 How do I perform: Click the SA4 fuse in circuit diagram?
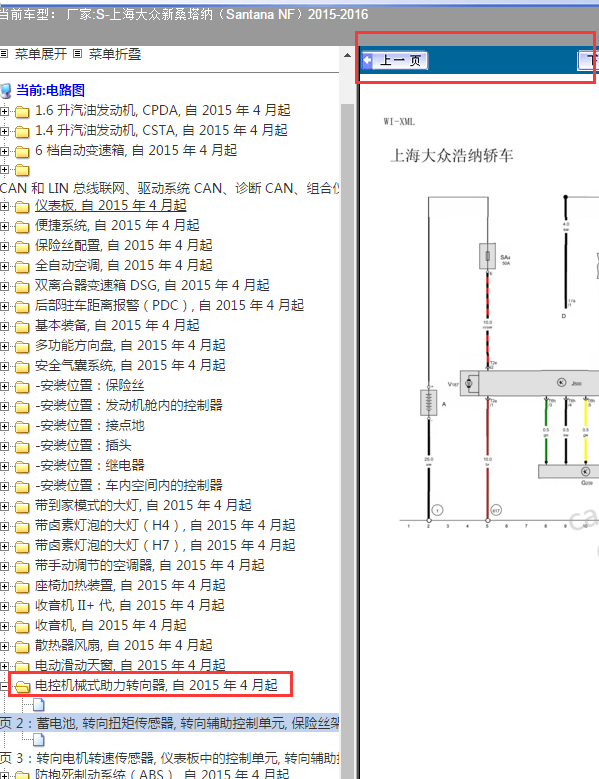click(x=488, y=256)
